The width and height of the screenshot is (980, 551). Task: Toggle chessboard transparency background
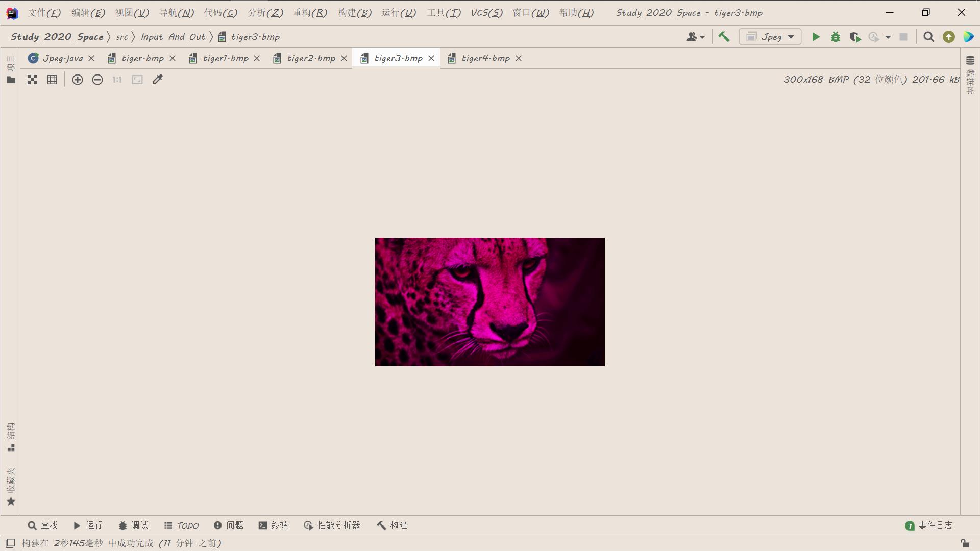(32, 80)
